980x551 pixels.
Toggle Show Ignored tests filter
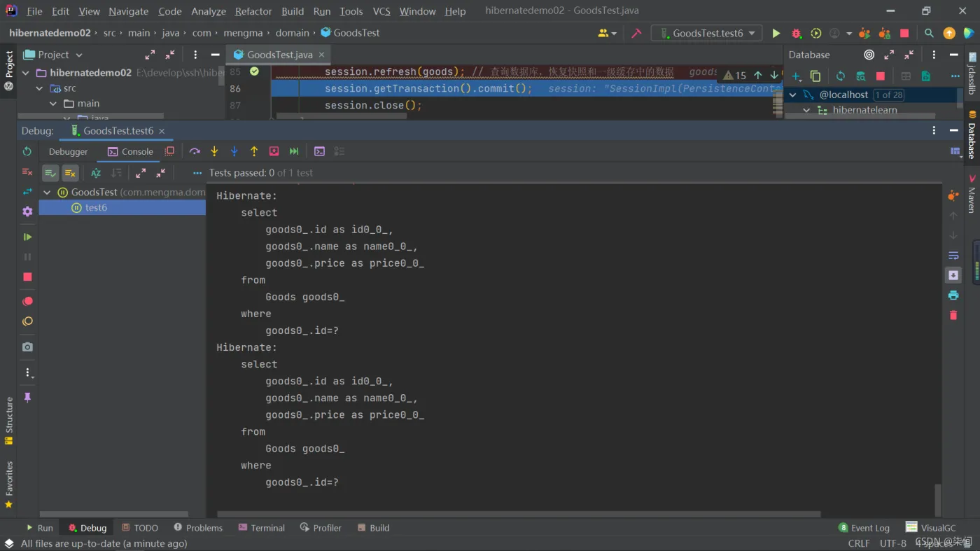[70, 173]
